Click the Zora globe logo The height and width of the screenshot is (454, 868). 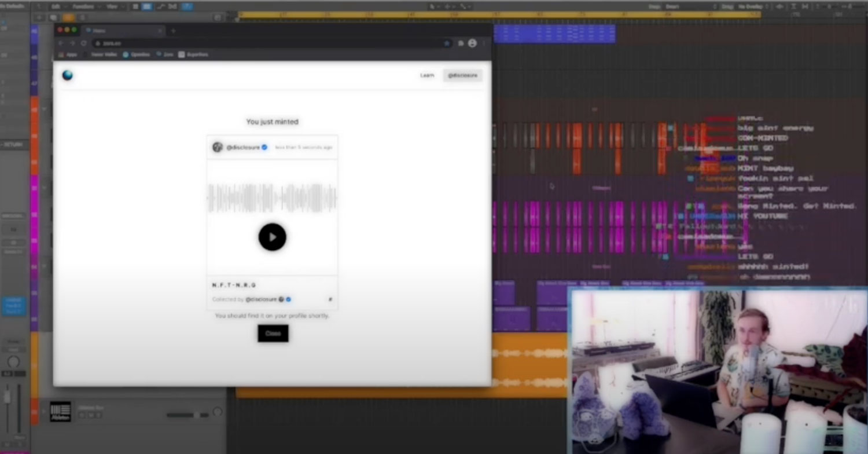point(68,75)
